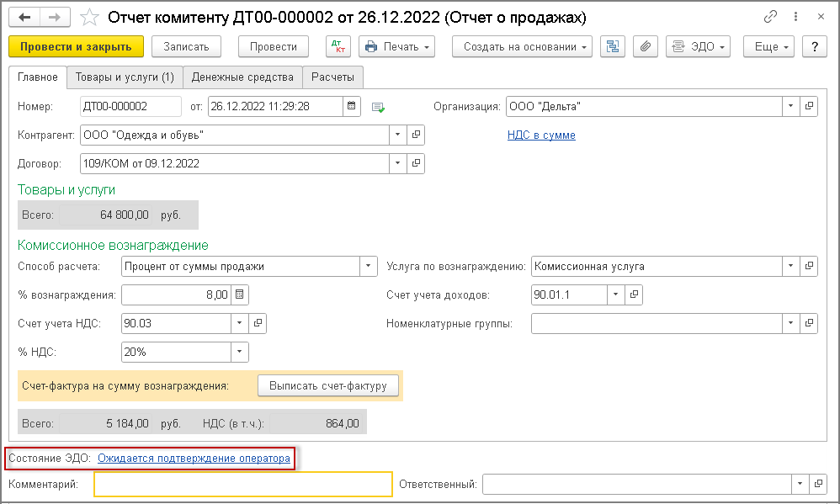The image size is (840, 504).
Task: Click the % вознаграждения value 8,00
Action: (177, 294)
